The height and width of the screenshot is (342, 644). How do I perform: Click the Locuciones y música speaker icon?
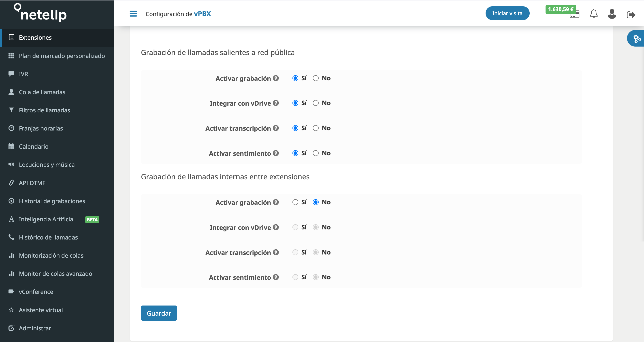coord(11,164)
